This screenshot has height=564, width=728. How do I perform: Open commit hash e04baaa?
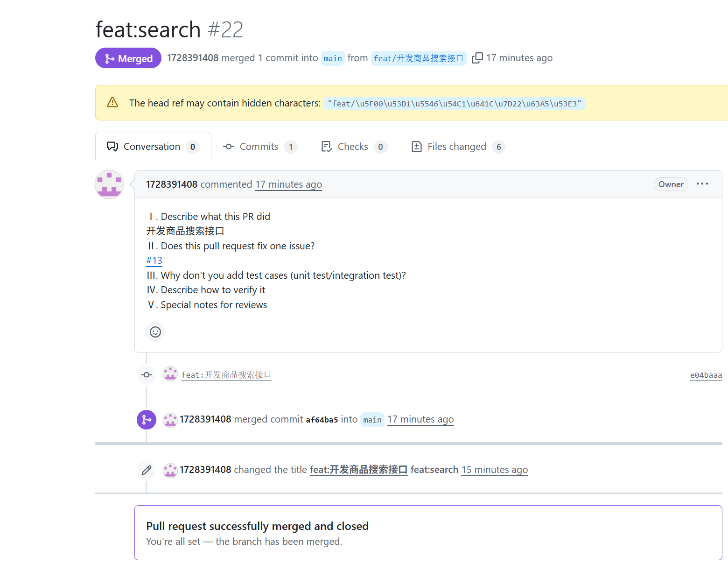coord(706,375)
